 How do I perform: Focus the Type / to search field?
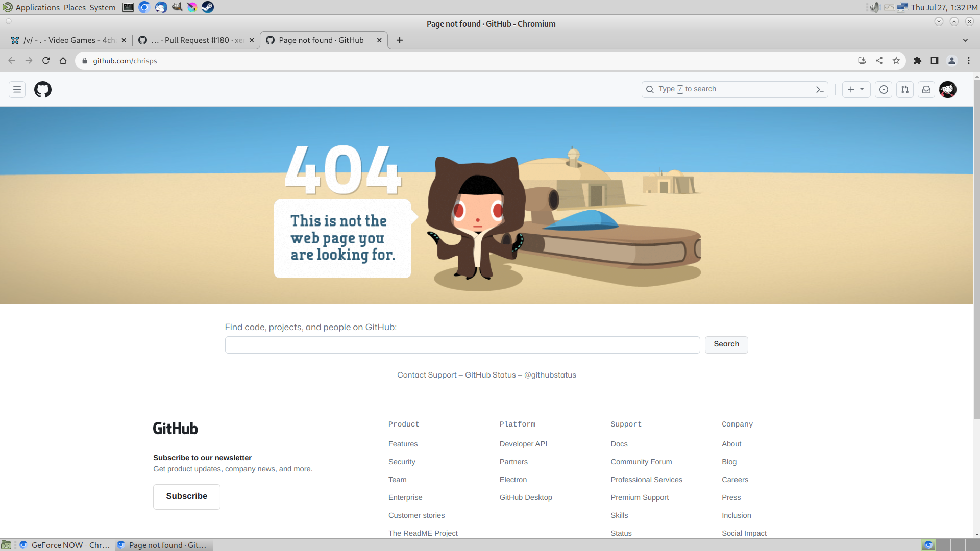click(x=727, y=89)
